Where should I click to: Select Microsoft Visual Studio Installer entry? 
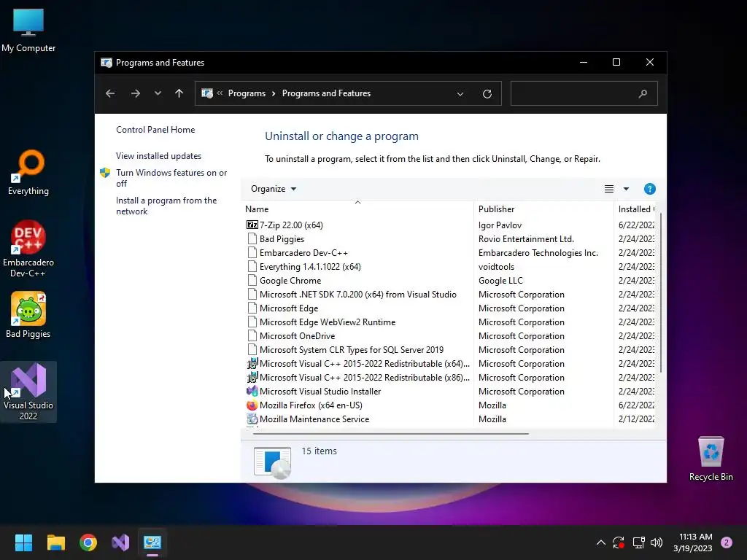tap(320, 391)
